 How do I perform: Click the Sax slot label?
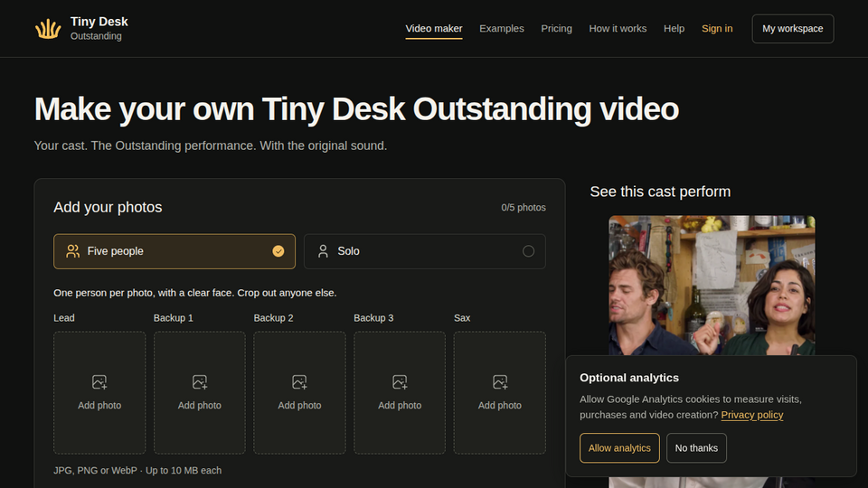tap(462, 318)
